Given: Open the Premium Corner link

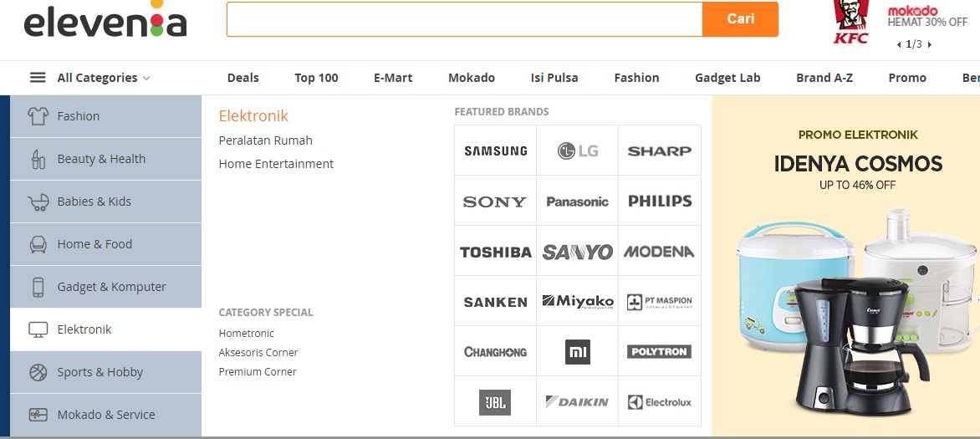Looking at the screenshot, I should point(258,371).
